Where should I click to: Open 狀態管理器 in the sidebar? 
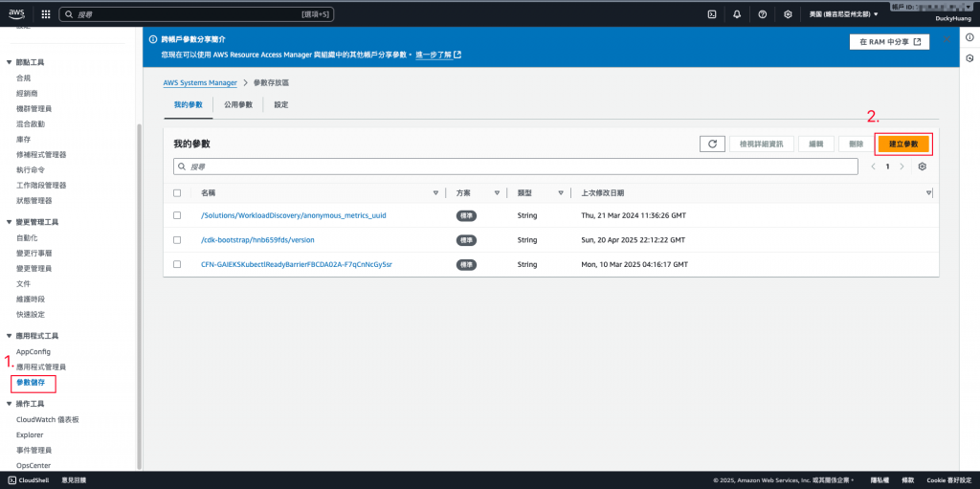[x=33, y=200]
